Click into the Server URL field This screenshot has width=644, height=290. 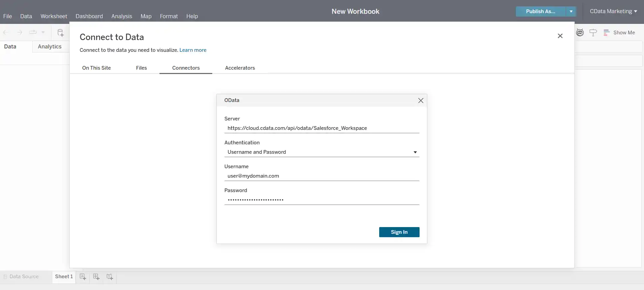click(321, 128)
